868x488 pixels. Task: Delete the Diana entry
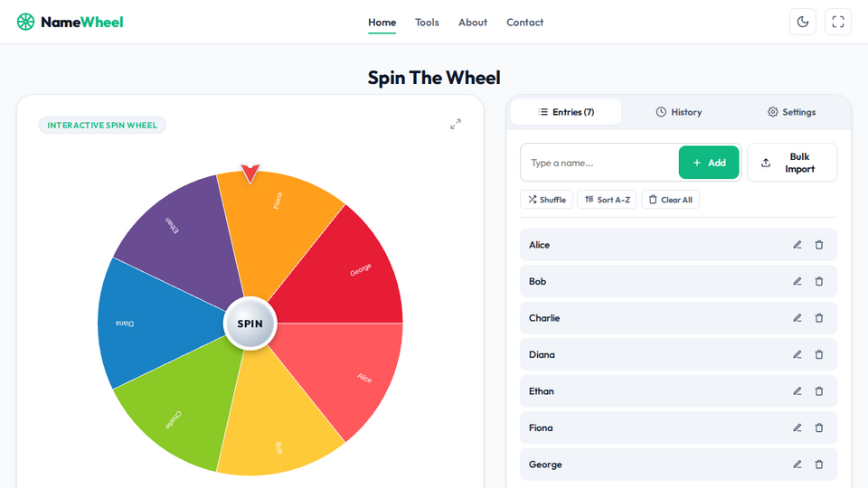pyautogui.click(x=819, y=354)
